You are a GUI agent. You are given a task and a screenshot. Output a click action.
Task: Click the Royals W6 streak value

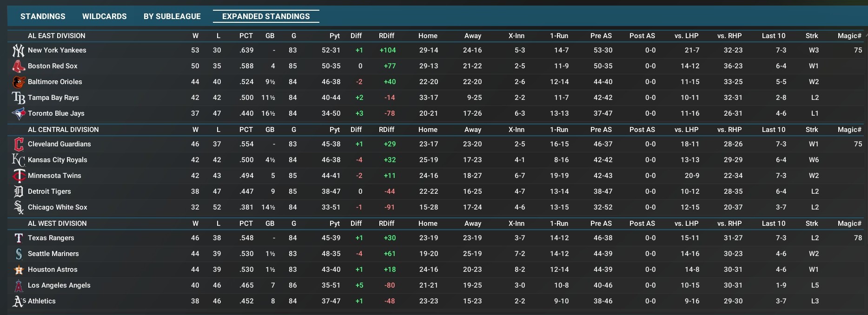[x=814, y=160]
